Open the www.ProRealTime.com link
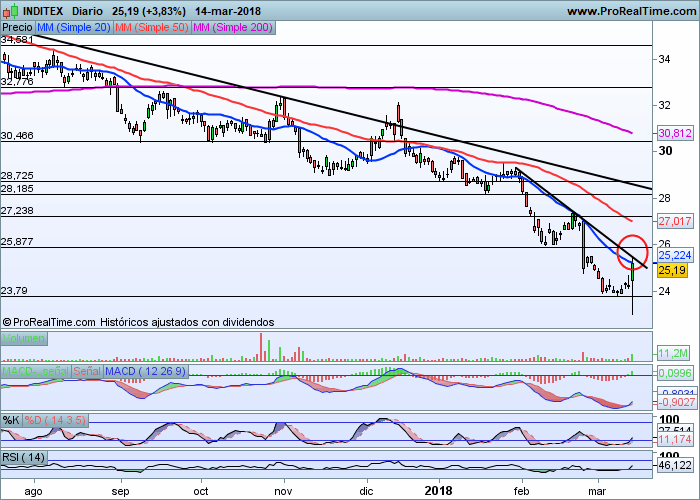Screen dimensions: 700x500 [631, 11]
